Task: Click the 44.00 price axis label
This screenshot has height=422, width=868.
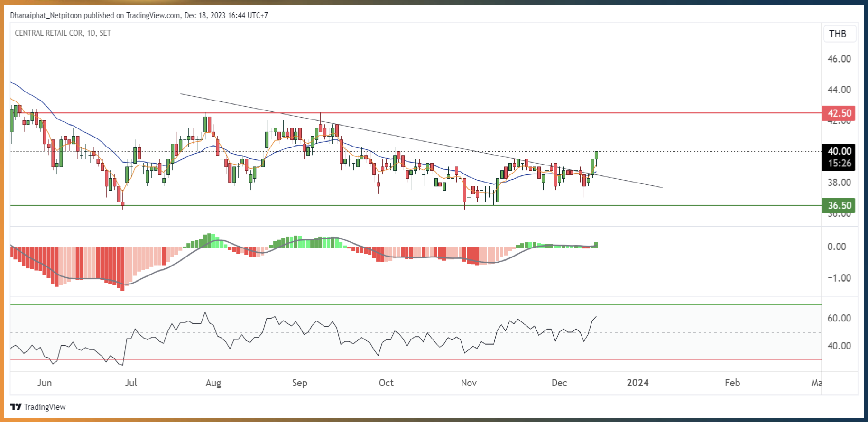Action: 839,90
